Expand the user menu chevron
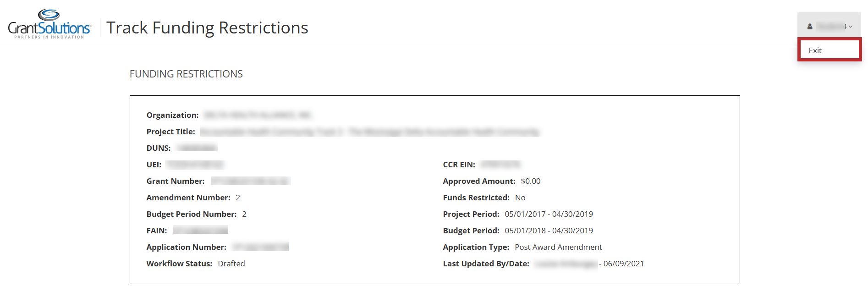The width and height of the screenshot is (868, 303). 851,27
